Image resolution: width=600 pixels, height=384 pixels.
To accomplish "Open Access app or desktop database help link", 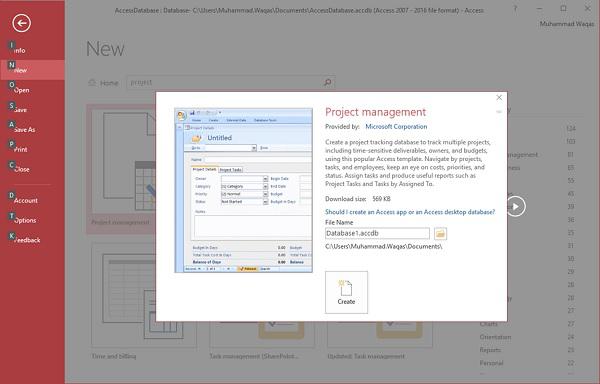I will pyautogui.click(x=410, y=212).
